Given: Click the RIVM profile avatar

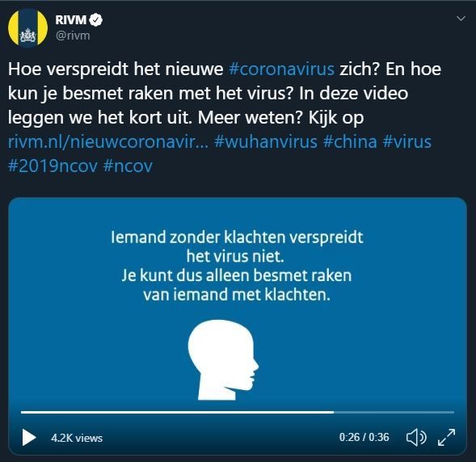Looking at the screenshot, I should point(27,28).
